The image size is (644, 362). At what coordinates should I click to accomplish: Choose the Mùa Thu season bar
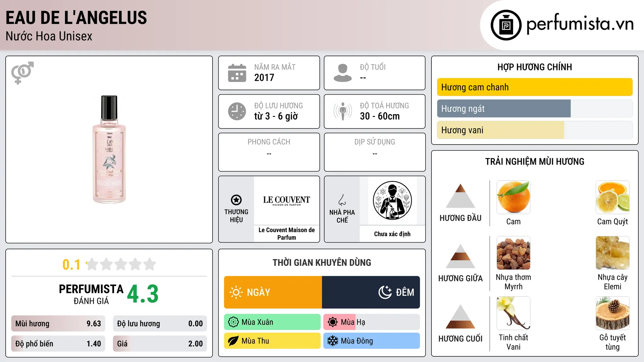[272, 341]
